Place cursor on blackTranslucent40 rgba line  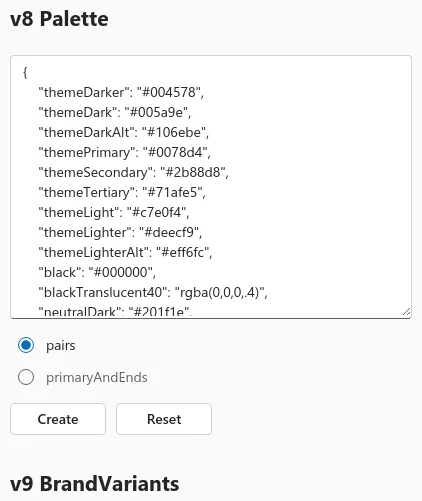point(153,292)
